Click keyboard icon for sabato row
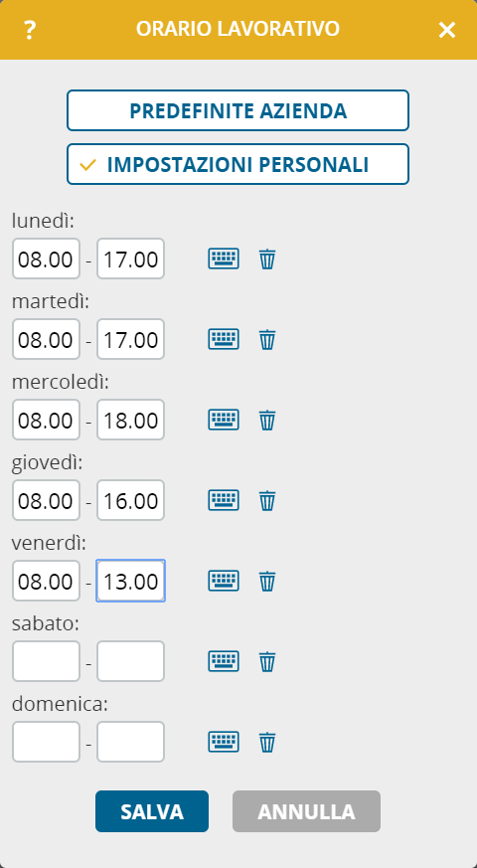This screenshot has height=868, width=477. (x=224, y=661)
